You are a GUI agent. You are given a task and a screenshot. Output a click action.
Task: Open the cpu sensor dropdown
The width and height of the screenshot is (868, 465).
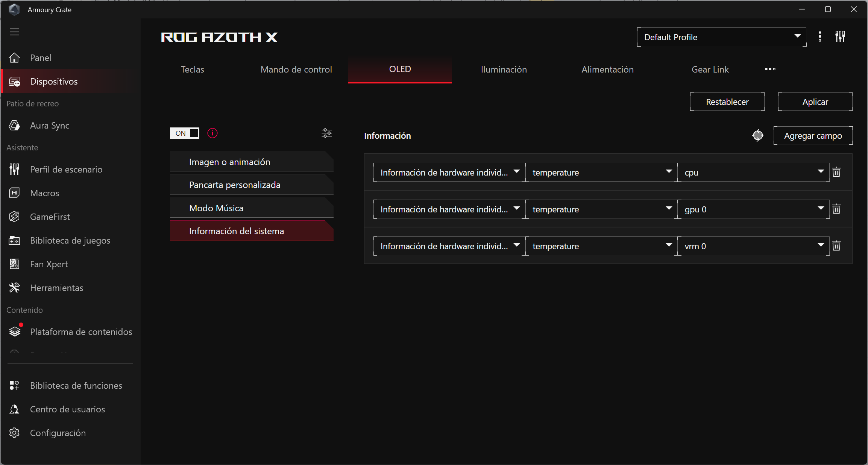pyautogui.click(x=753, y=172)
